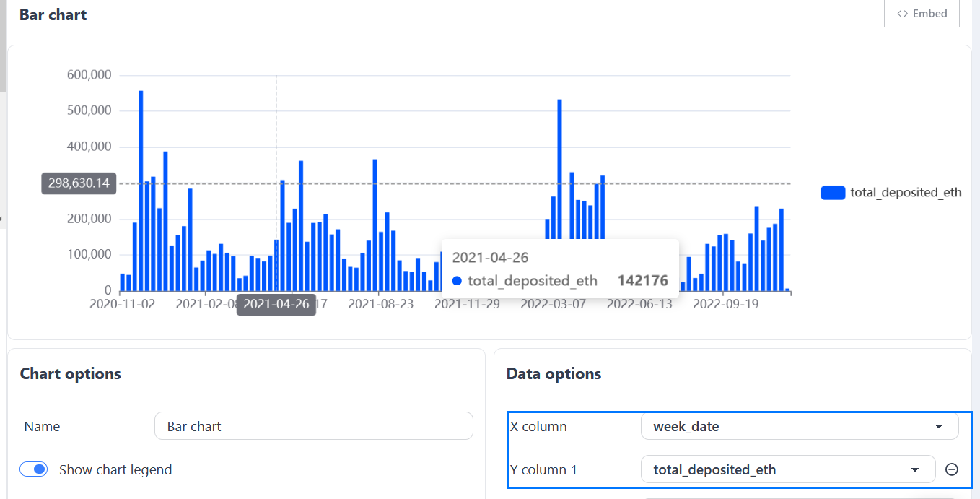Click the highlighted 2021-04-26 axis pointer label
This screenshot has height=499, width=980.
tap(276, 304)
